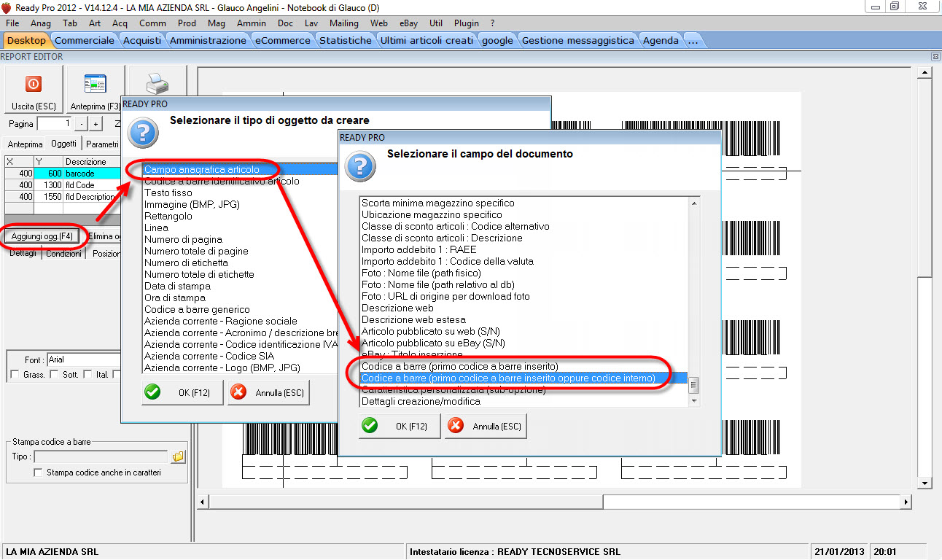Screen dimensions: 942x560
Task: Click the Font field showing Arial
Action: pyautogui.click(x=83, y=359)
